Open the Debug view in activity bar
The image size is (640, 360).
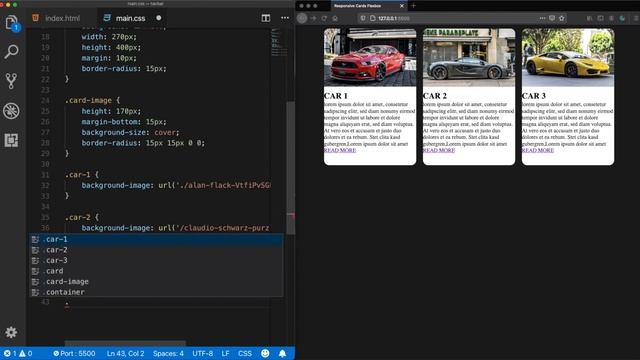click(11, 111)
